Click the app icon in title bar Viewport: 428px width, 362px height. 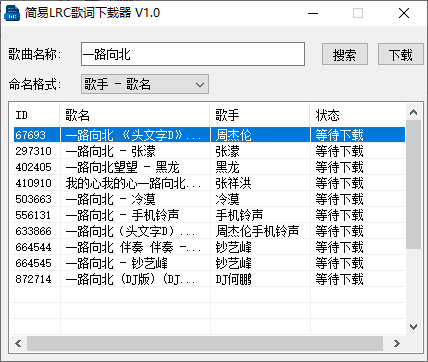coord(12,13)
